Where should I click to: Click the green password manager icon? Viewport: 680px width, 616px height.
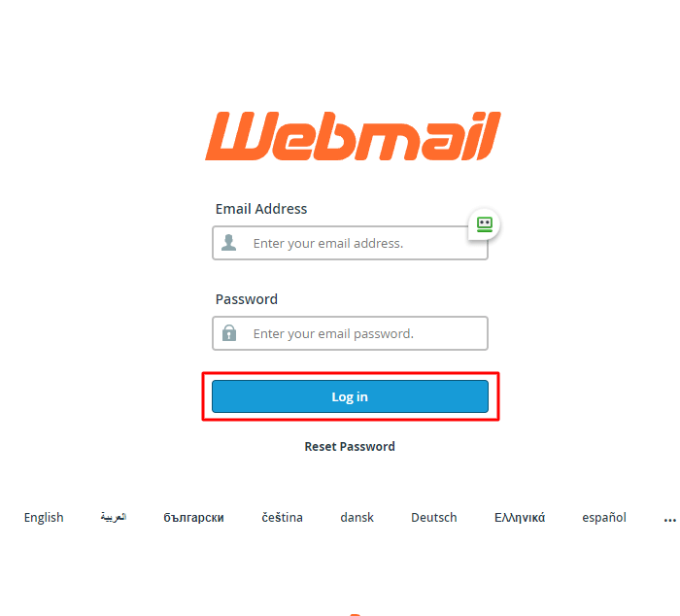485,224
